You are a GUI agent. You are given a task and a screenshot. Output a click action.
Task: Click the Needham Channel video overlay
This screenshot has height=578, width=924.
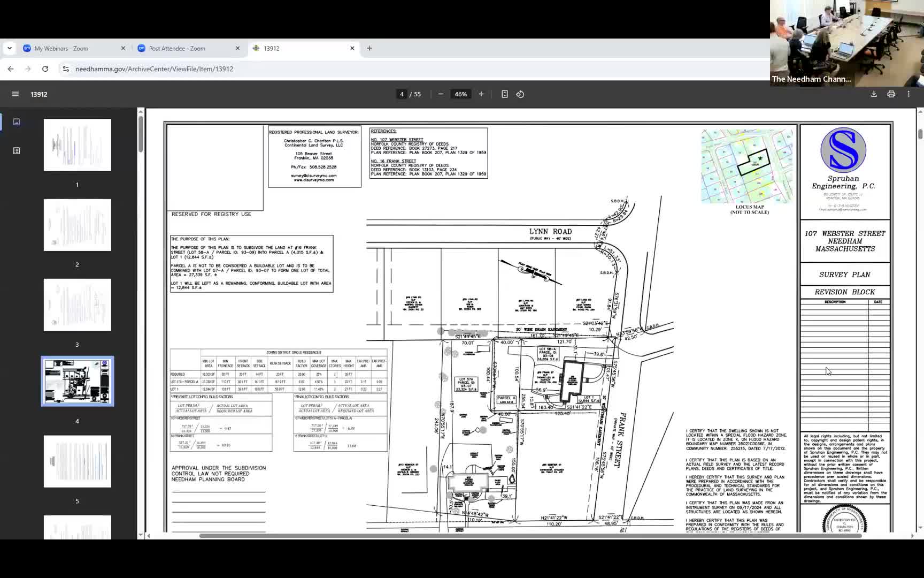click(x=847, y=43)
